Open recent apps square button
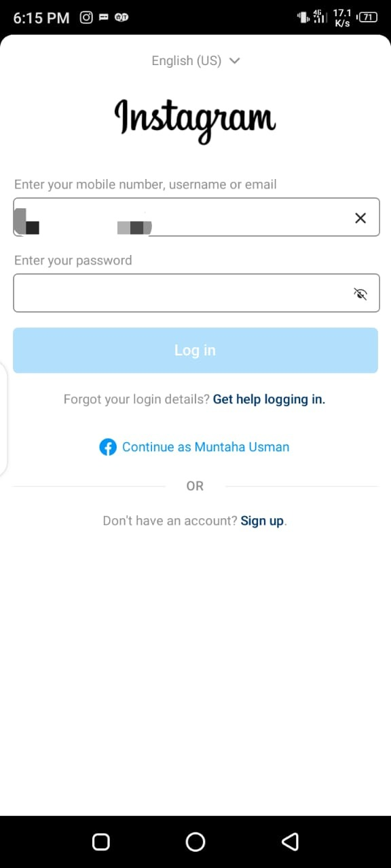The image size is (391, 868). coord(101,842)
